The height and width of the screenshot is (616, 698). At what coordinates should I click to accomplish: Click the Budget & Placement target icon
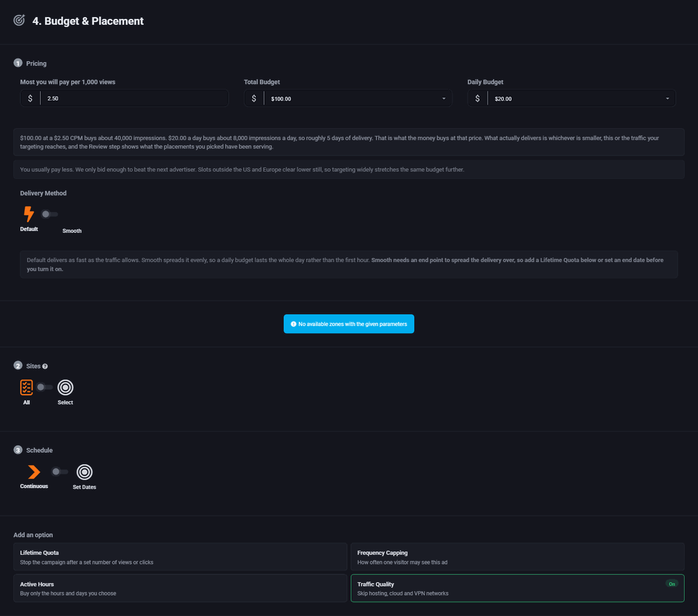coord(19,20)
